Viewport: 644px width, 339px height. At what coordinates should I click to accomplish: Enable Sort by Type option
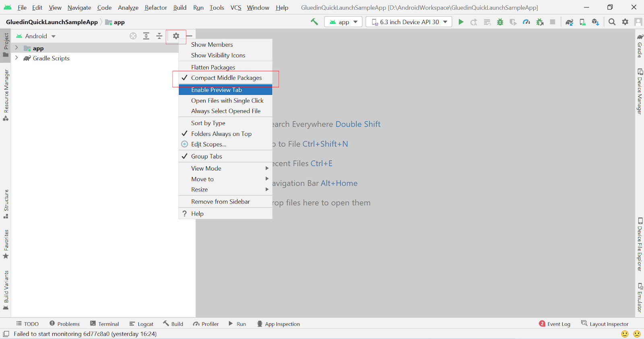(x=225, y=123)
